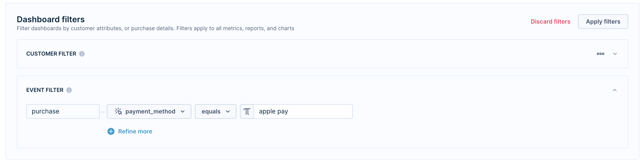The width and height of the screenshot is (644, 167).
Task: Click the blue plus icon for Refine more
Action: (111, 131)
